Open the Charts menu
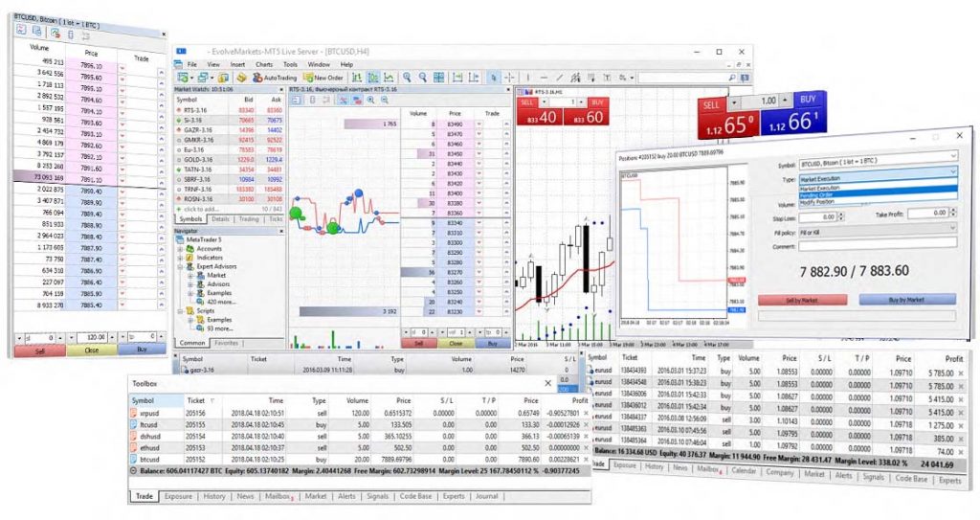 264,64
